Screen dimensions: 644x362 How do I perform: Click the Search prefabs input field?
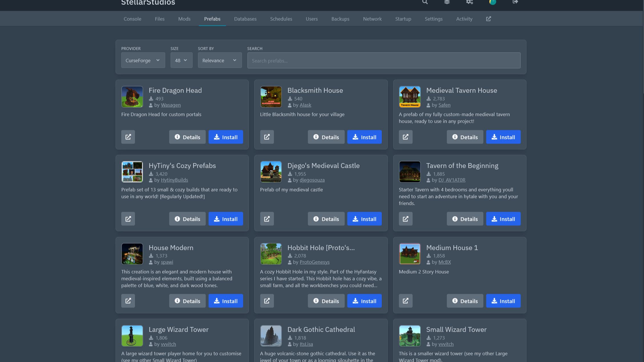pos(383,60)
